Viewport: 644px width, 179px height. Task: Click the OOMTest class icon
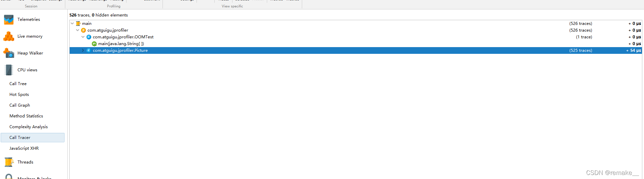point(89,37)
